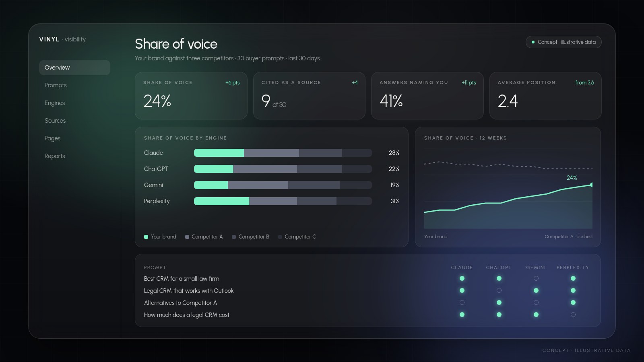The height and width of the screenshot is (362, 644).
Task: Click the empty Claude dot for Alternatives to Competitor A
Action: (462, 302)
